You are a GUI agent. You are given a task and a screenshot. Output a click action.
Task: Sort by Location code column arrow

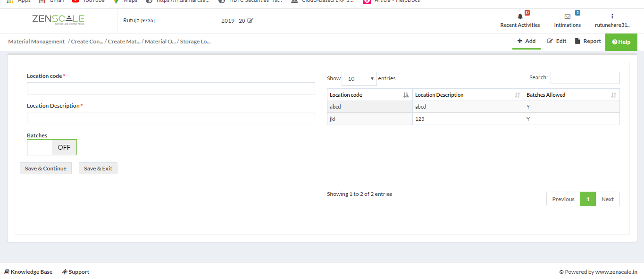click(x=406, y=95)
